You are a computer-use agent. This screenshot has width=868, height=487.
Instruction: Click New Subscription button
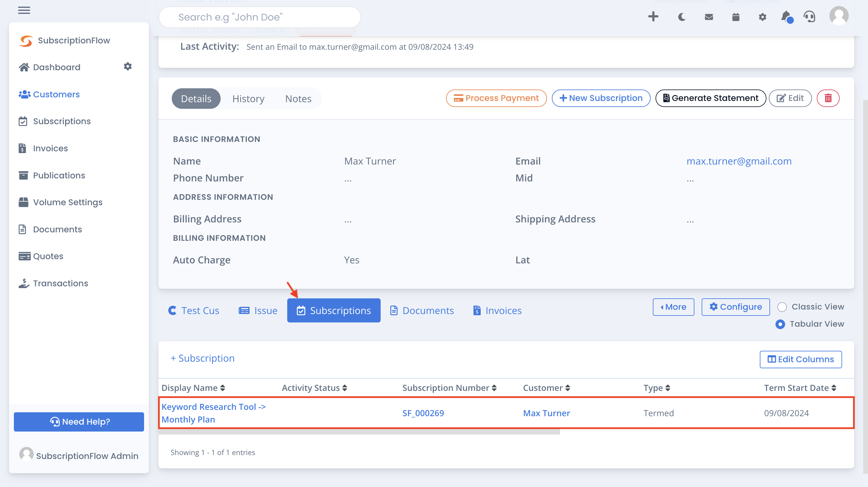click(x=601, y=98)
